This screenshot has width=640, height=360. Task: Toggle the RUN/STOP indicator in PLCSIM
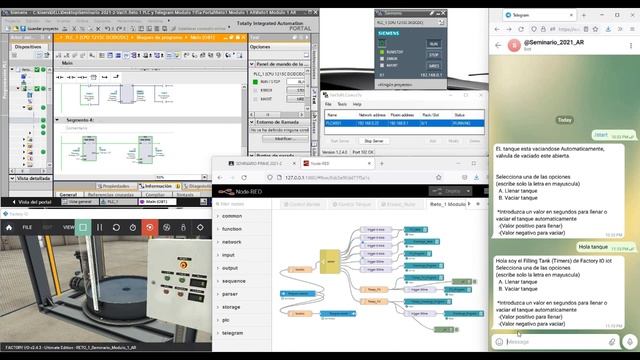click(382, 52)
